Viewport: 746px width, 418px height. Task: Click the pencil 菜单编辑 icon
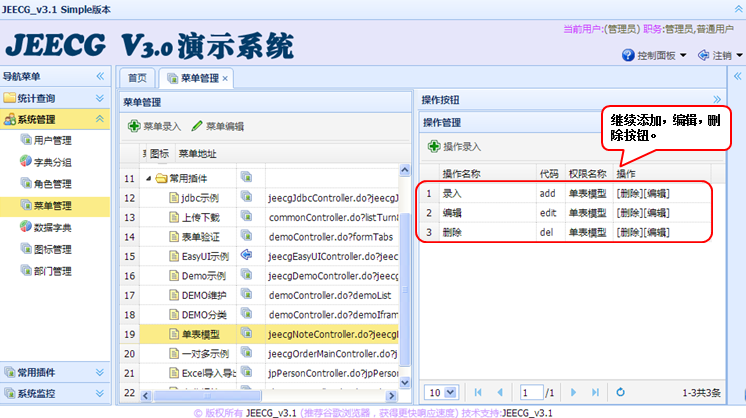tap(197, 126)
